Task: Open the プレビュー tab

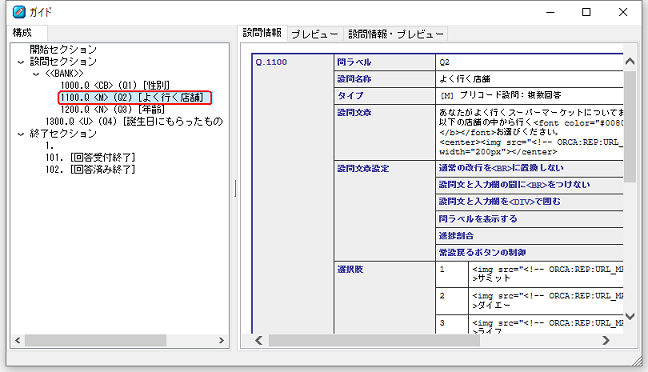Action: [315, 34]
